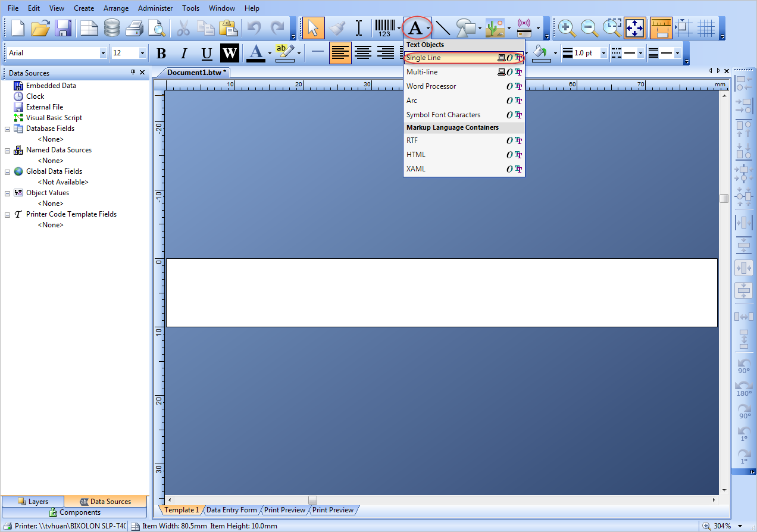Viewport: 757px width, 532px height.
Task: Choose Multi-line text object
Action: [x=464, y=72]
